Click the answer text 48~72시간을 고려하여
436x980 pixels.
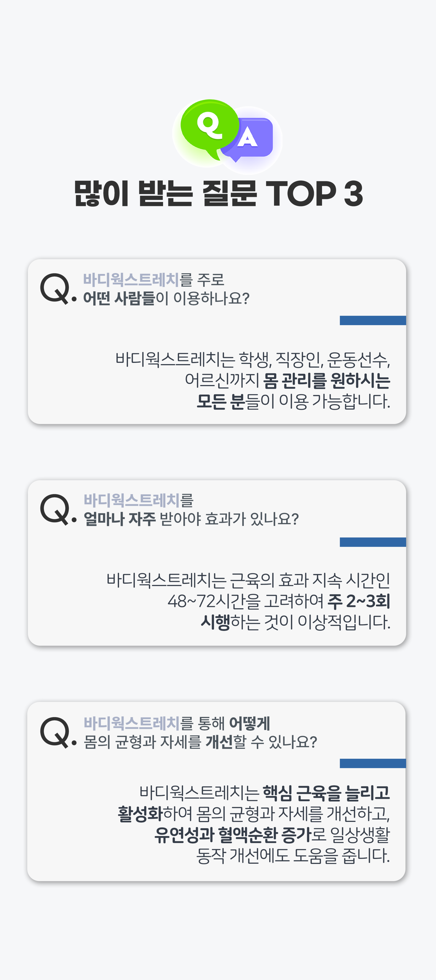click(x=246, y=601)
